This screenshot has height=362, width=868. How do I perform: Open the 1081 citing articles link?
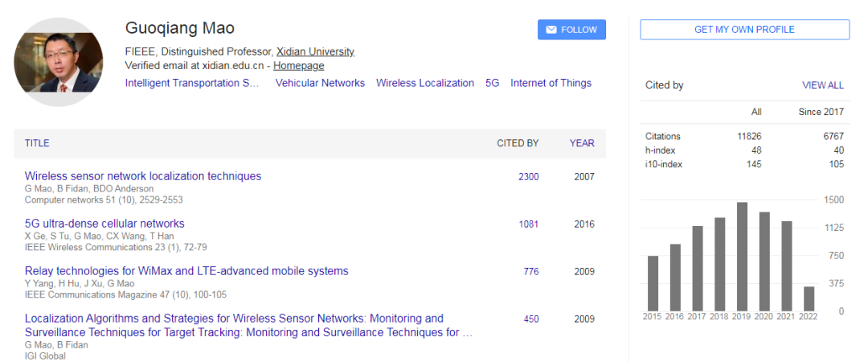point(528,224)
